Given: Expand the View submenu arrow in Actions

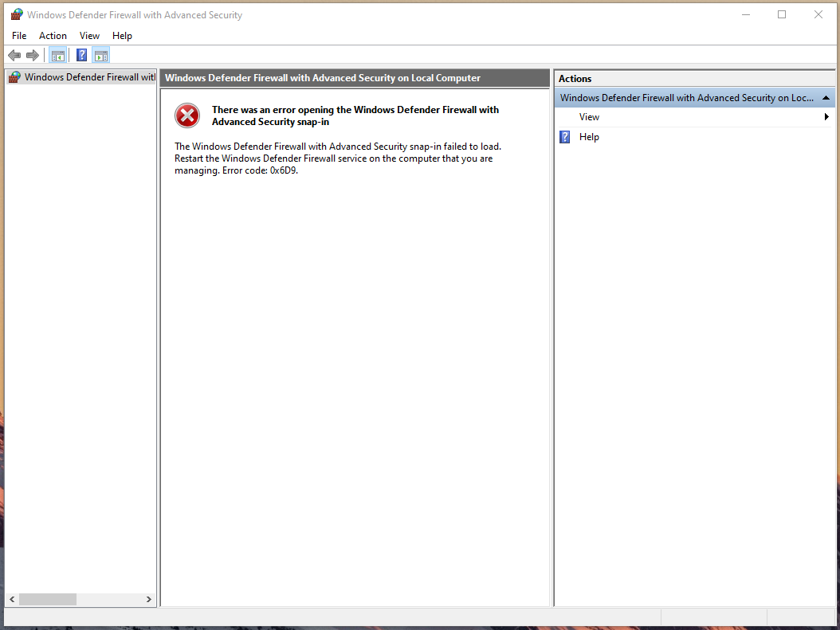Looking at the screenshot, I should [826, 117].
